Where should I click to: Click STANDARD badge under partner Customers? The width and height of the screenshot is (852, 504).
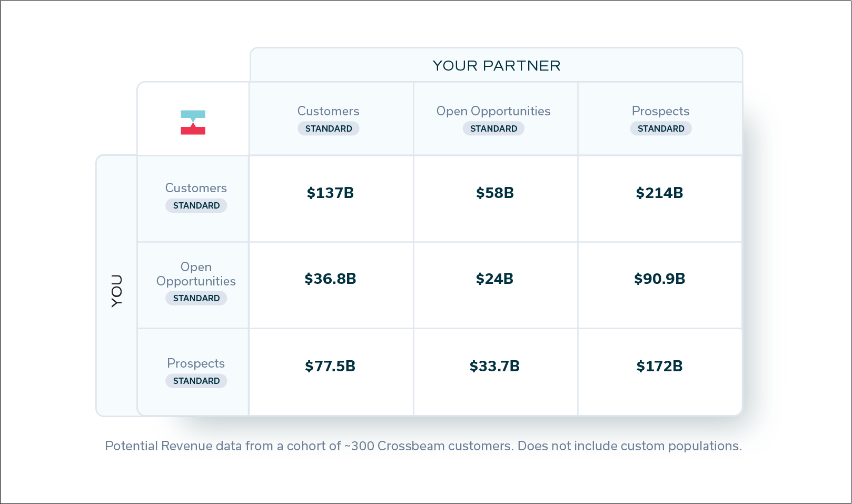329,129
